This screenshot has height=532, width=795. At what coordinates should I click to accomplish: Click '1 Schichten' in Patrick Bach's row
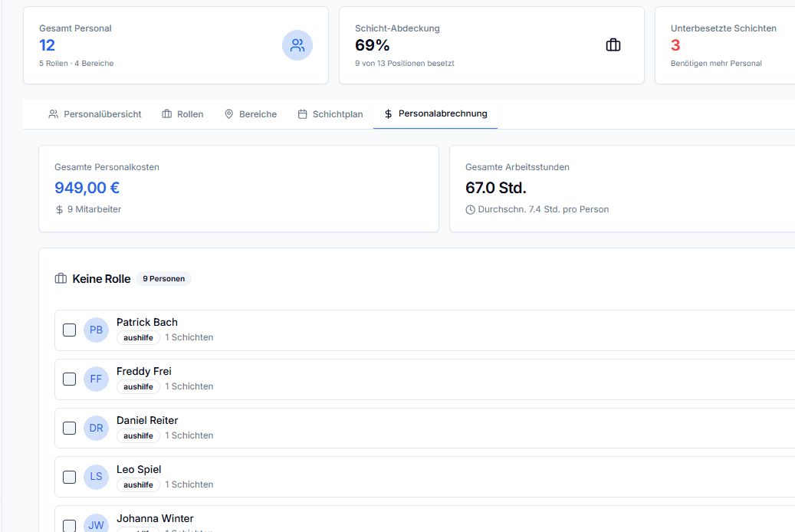tap(189, 337)
